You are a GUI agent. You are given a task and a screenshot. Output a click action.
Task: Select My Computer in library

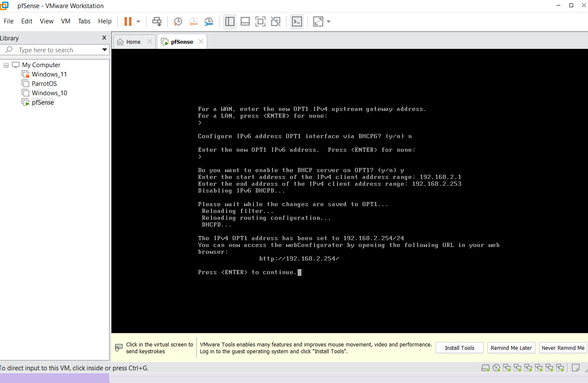click(x=41, y=65)
